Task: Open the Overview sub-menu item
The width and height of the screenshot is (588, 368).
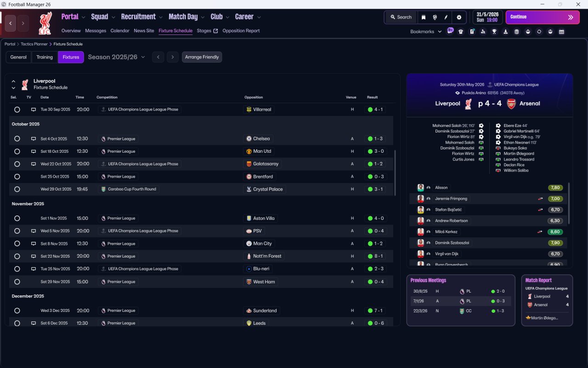Action: click(71, 31)
